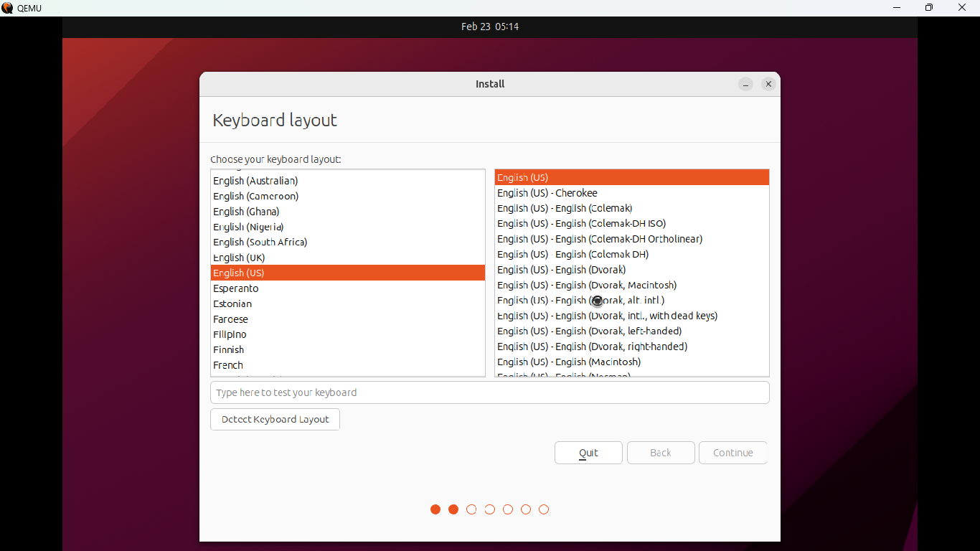Select Esperanto layout
This screenshot has width=980, height=551.
click(348, 288)
